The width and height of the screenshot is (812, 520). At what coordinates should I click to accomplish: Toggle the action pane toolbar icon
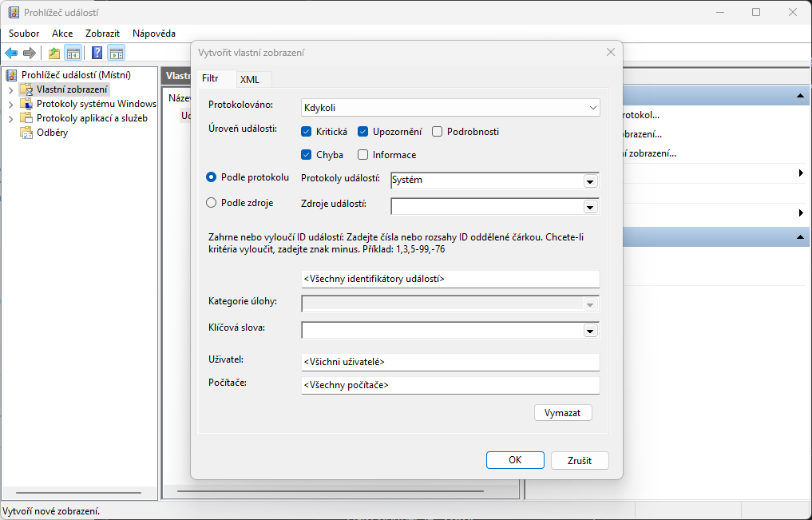[x=117, y=53]
